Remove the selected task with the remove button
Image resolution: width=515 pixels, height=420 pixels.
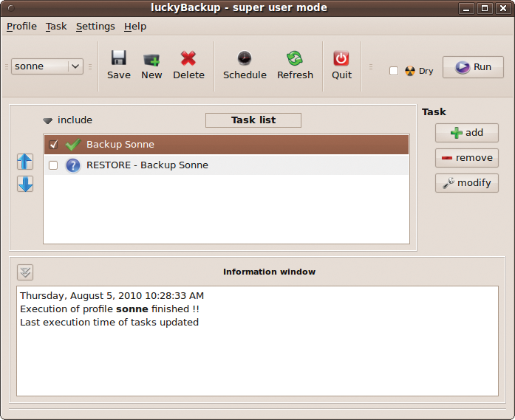click(467, 158)
